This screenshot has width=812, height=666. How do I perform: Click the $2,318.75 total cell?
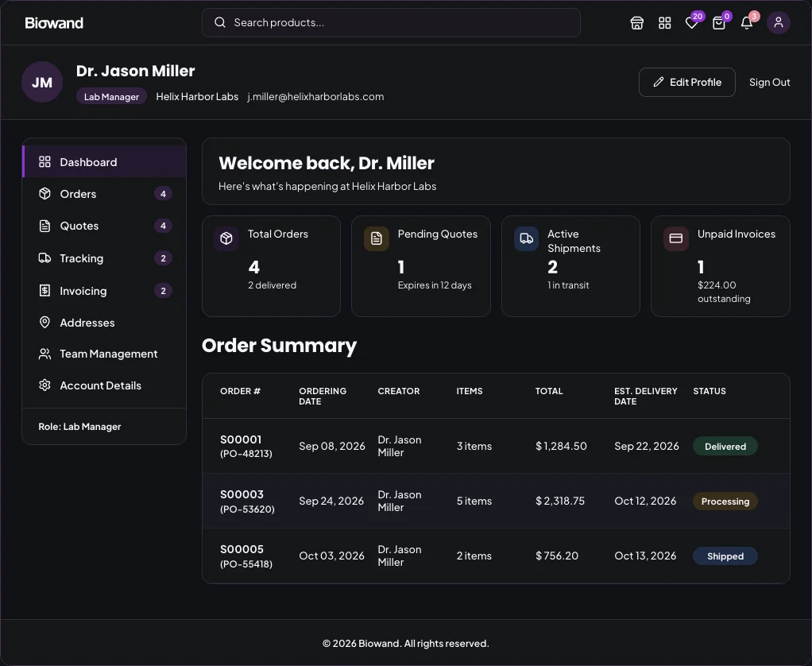560,501
